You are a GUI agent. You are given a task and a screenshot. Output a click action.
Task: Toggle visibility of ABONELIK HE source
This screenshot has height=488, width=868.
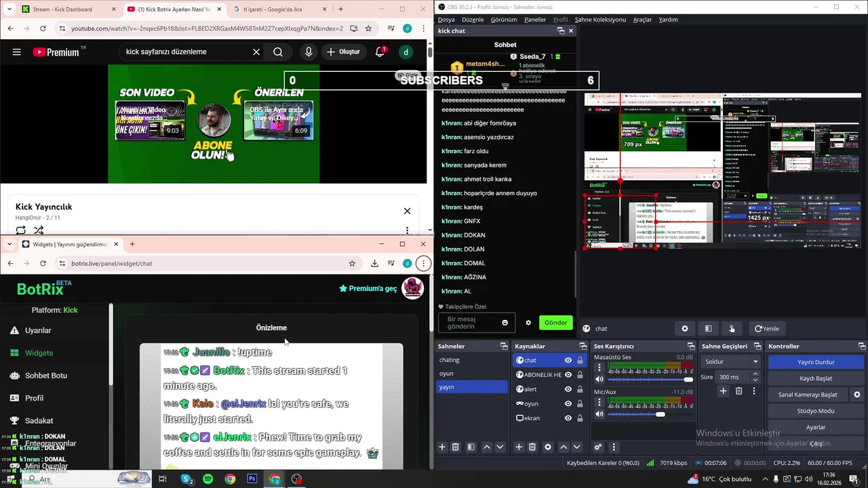pos(568,375)
